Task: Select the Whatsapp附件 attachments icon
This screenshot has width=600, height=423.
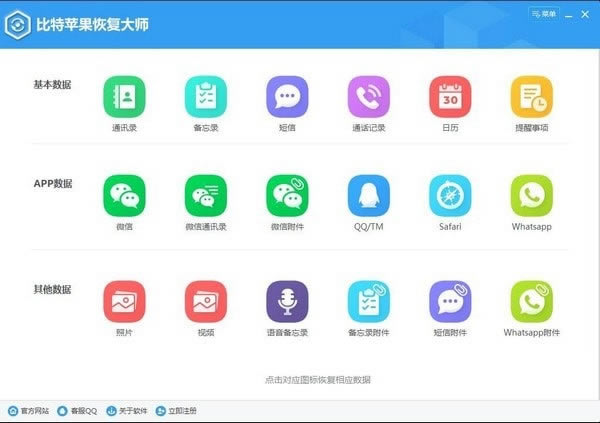Action: pyautogui.click(x=532, y=302)
